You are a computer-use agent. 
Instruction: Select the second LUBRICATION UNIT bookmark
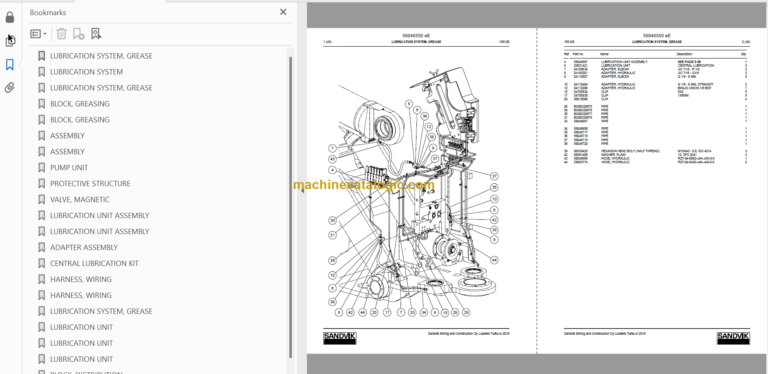[81, 343]
